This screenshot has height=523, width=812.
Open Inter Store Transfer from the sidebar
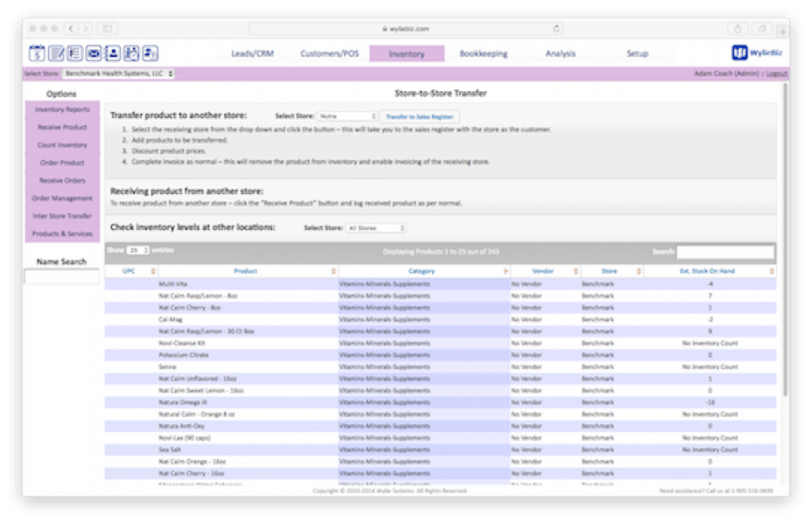[61, 216]
